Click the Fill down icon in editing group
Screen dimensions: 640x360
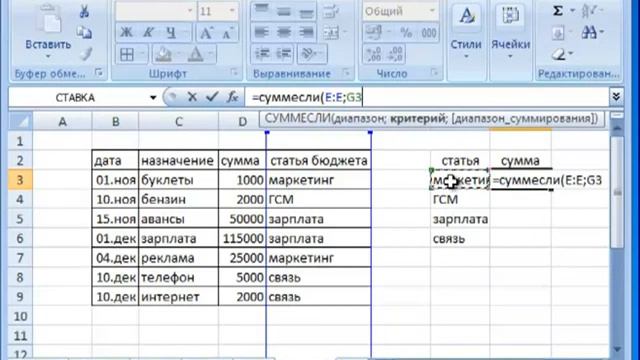558,33
